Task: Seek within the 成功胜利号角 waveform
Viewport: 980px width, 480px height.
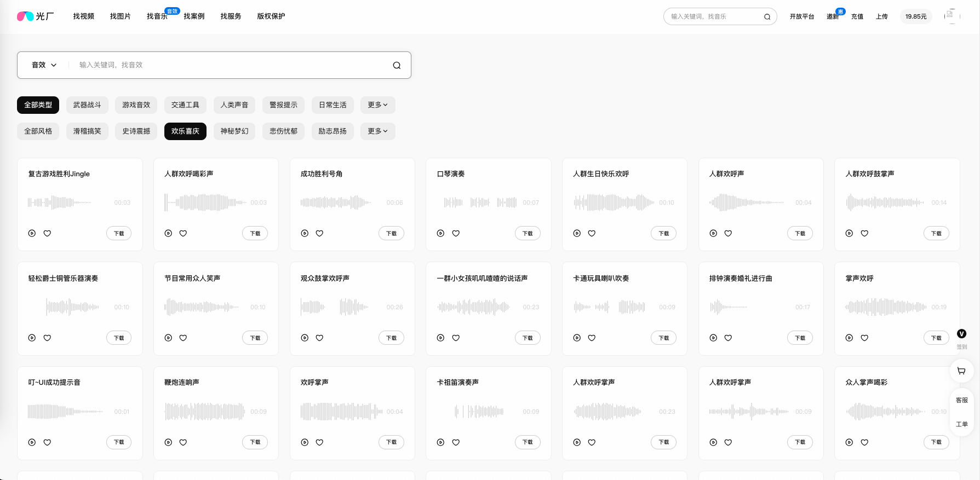Action: pos(336,203)
